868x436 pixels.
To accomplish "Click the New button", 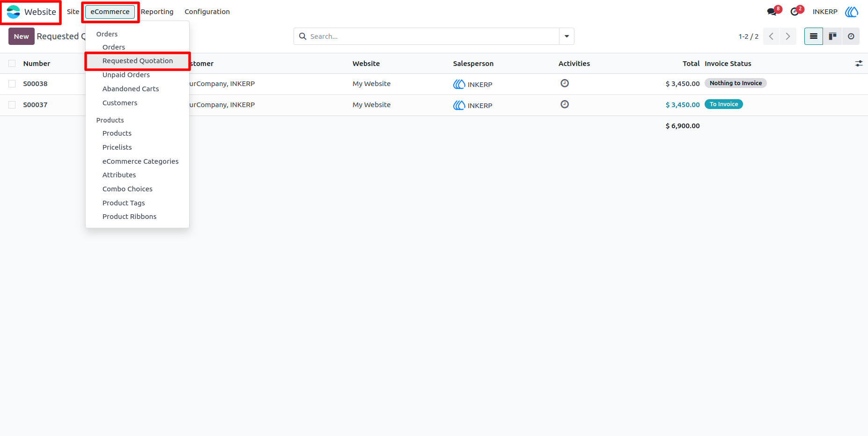I will [22, 36].
